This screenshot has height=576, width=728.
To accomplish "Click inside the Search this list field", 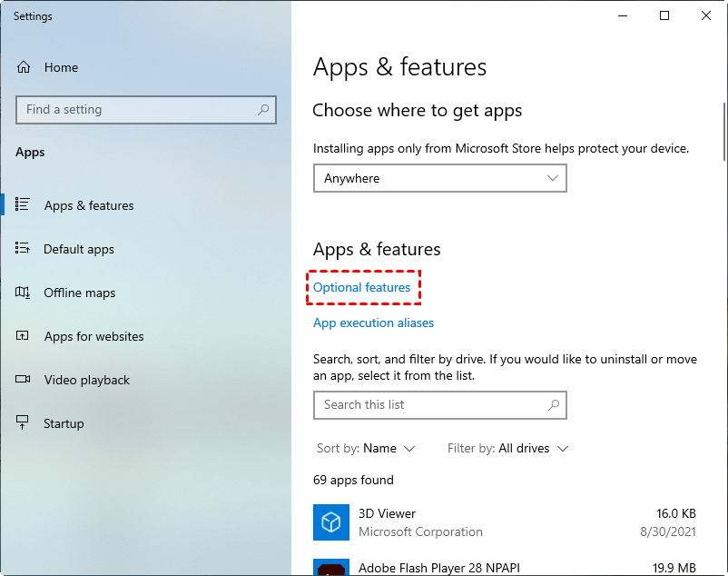I will 427,405.
